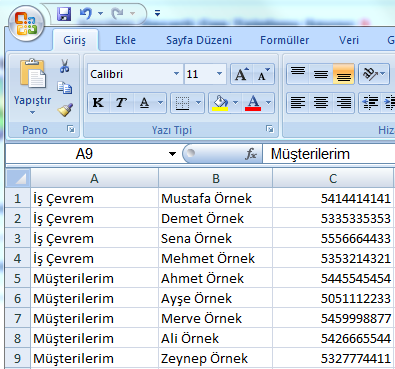Click the Save floppy disk icon
395x369 pixels.
(x=64, y=14)
